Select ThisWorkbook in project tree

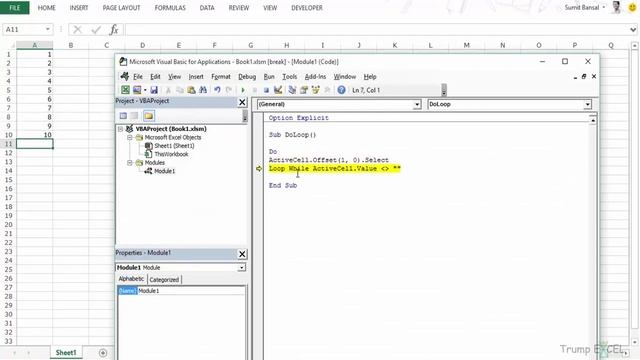coord(171,154)
